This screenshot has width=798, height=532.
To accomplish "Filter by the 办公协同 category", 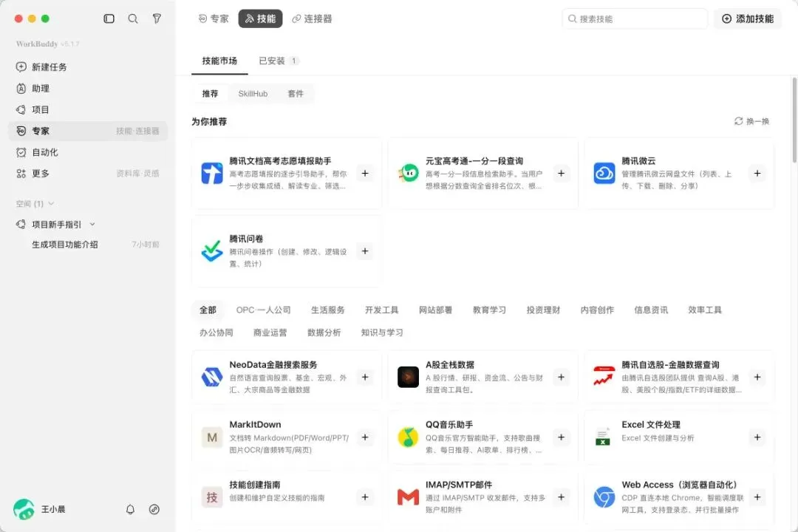I will point(216,332).
